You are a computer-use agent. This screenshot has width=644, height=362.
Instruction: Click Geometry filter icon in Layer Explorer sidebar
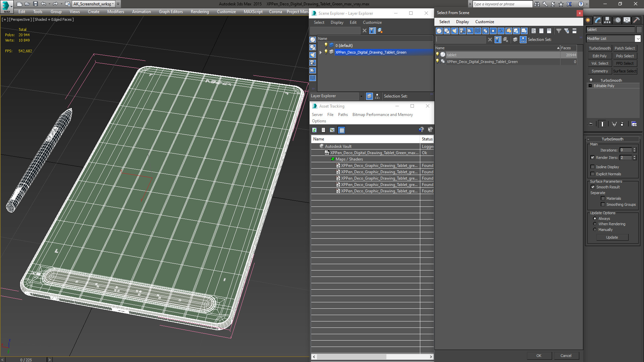pyautogui.click(x=313, y=40)
